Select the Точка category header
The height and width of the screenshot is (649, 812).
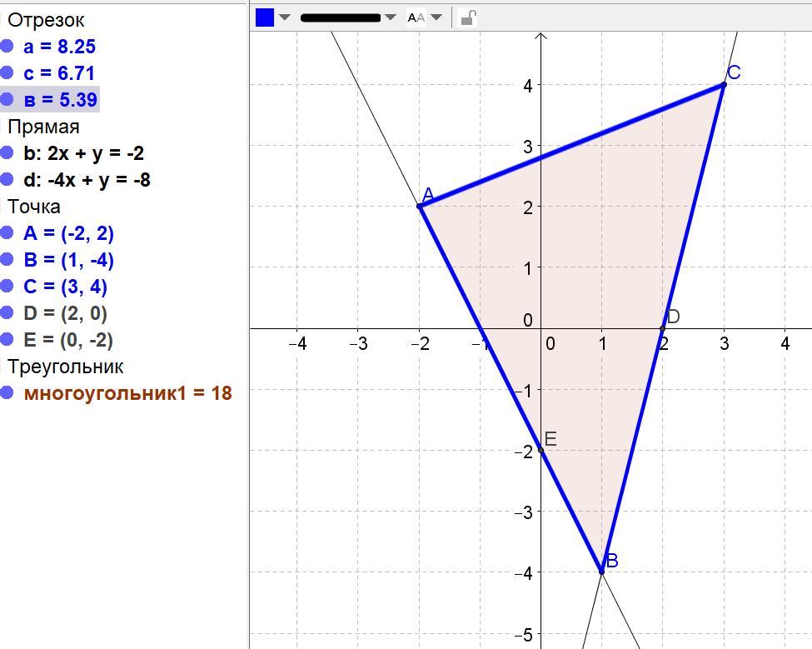coord(34,207)
